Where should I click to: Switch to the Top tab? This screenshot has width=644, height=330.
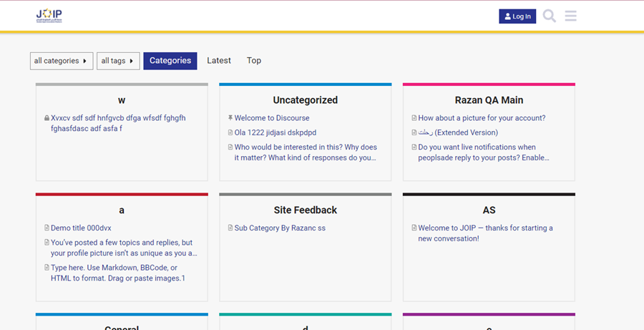(254, 61)
